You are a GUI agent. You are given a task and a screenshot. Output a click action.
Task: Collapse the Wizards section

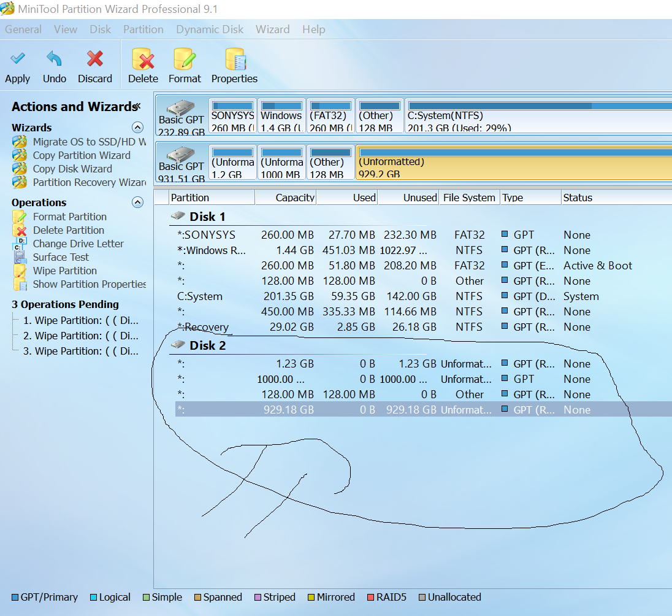(137, 128)
